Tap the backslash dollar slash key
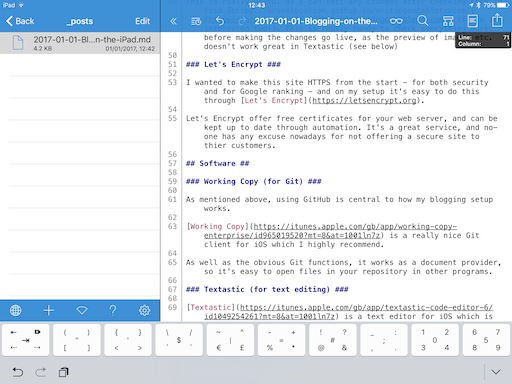Viewport: 512px width, 384px height. coord(179,340)
